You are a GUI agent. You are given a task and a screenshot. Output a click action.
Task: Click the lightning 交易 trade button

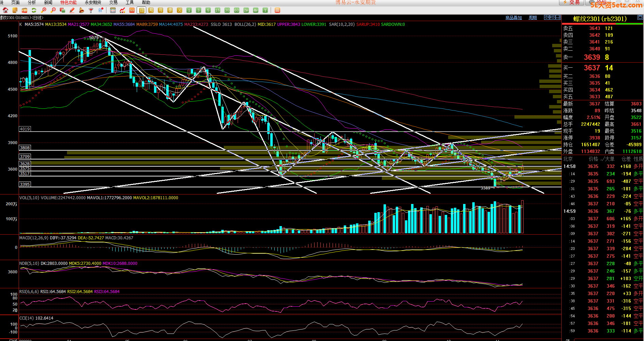point(571,2)
